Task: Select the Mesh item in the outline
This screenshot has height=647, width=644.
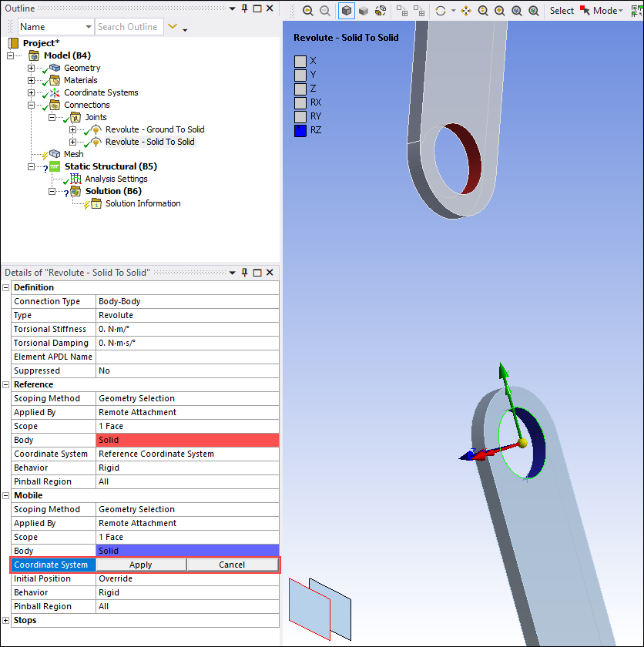Action: (73, 154)
